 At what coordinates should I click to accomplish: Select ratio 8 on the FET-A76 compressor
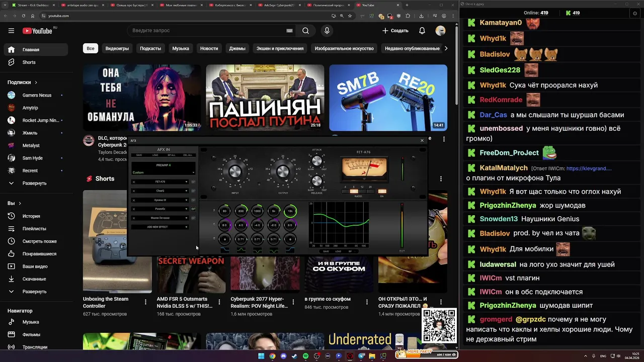[354, 191]
